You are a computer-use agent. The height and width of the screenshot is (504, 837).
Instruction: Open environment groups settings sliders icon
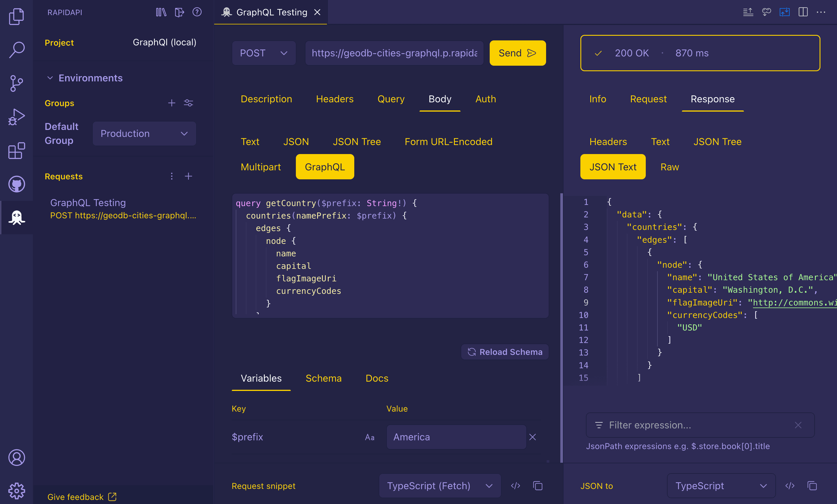click(x=188, y=103)
